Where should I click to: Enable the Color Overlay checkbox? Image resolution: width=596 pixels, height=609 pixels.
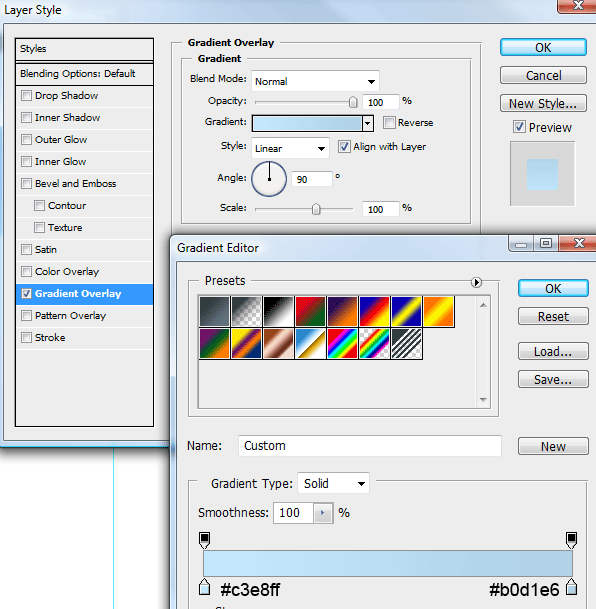point(26,271)
